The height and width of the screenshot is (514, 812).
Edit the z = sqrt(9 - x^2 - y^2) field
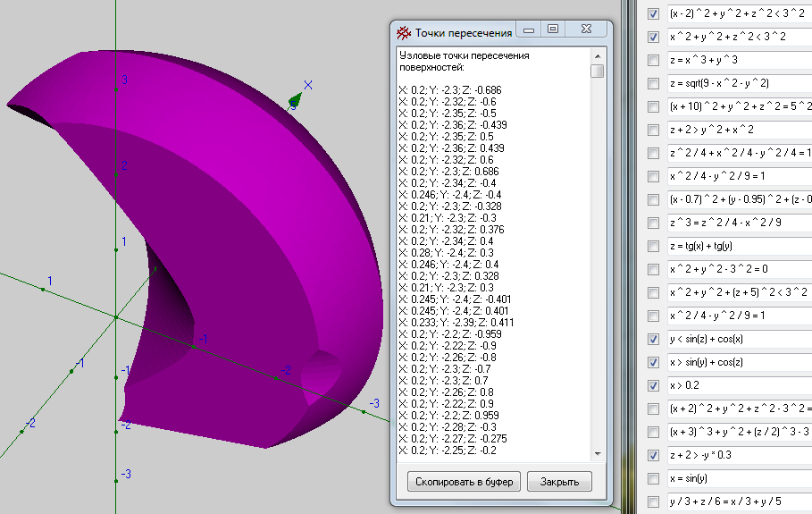pyautogui.click(x=738, y=84)
